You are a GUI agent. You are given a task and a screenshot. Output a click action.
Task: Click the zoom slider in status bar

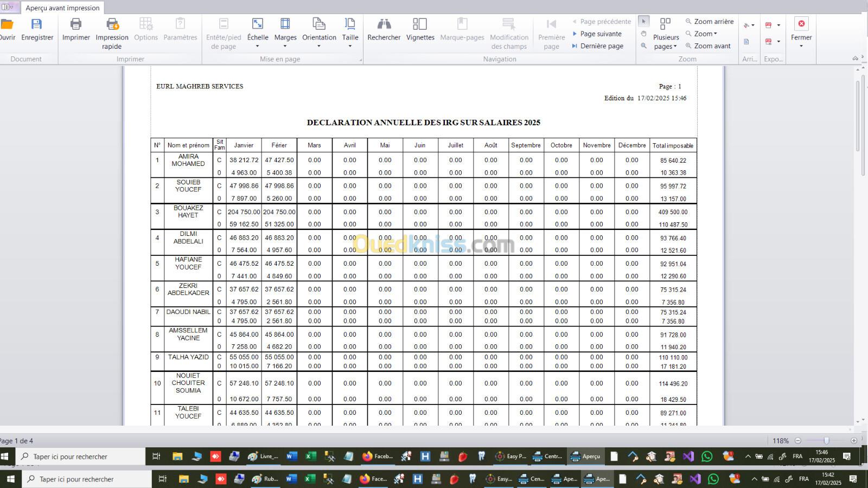coord(826,441)
